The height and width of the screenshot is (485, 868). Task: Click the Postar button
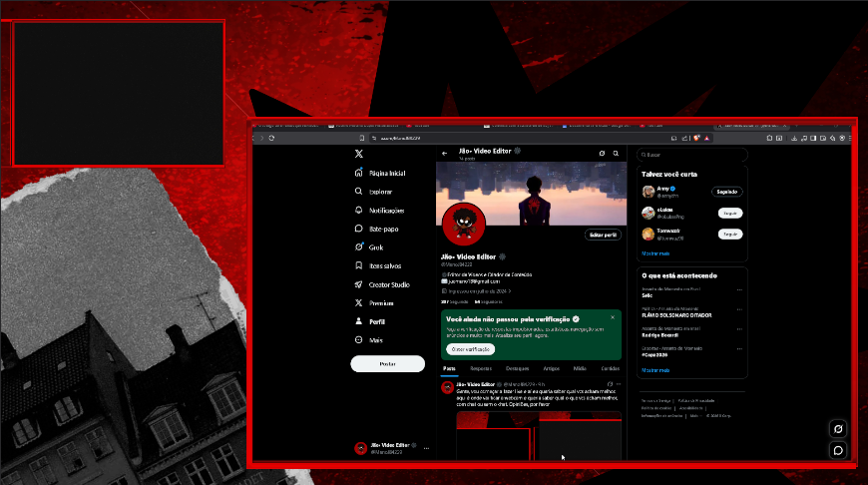pyautogui.click(x=387, y=363)
